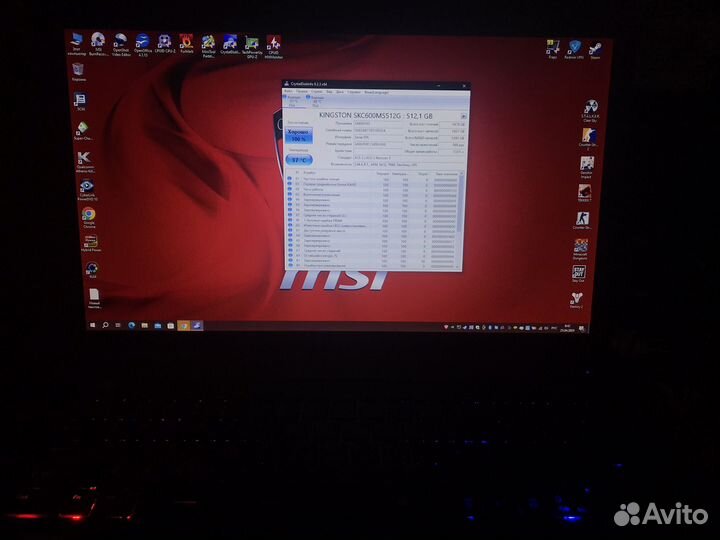
Task: Launch OpenShot Video Editor shortcut
Action: [x=121, y=45]
